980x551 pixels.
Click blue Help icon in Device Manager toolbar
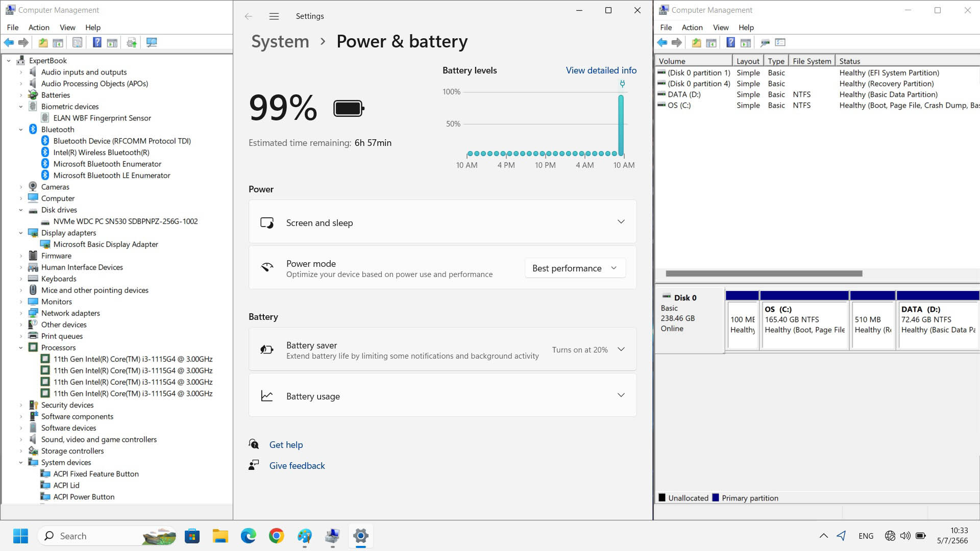pyautogui.click(x=97, y=43)
